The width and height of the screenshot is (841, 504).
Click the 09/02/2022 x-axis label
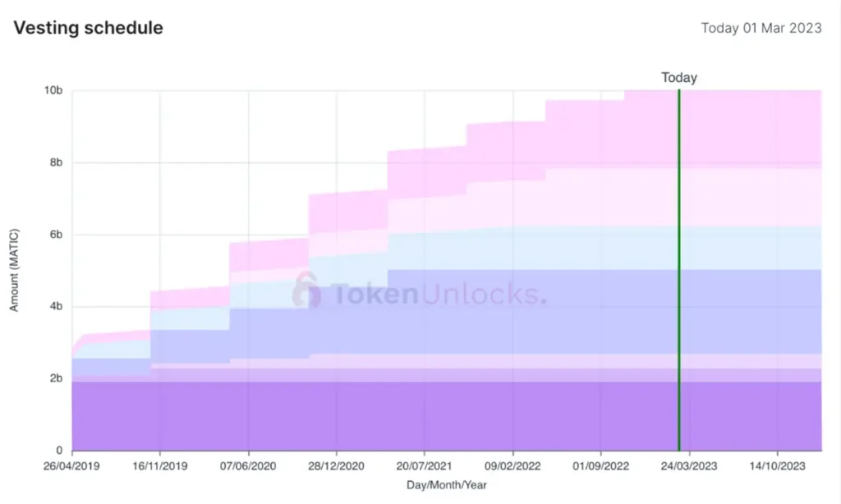(x=512, y=465)
